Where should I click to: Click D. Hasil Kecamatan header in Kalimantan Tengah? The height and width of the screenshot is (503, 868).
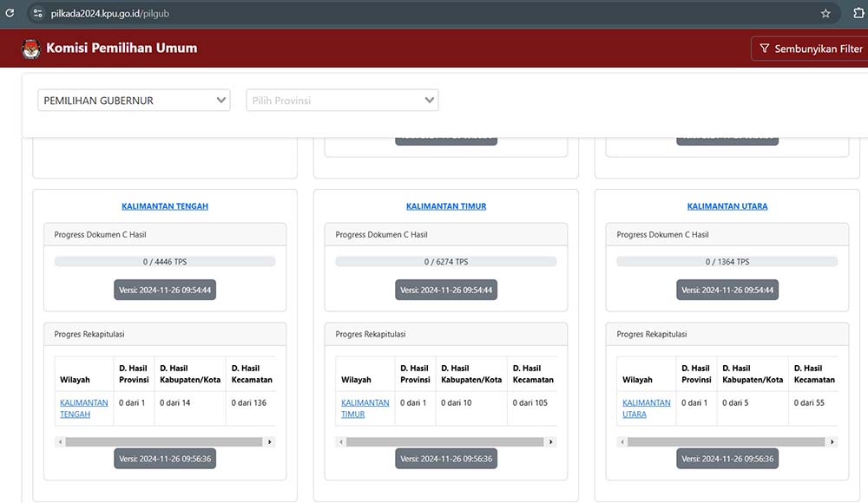coord(252,374)
